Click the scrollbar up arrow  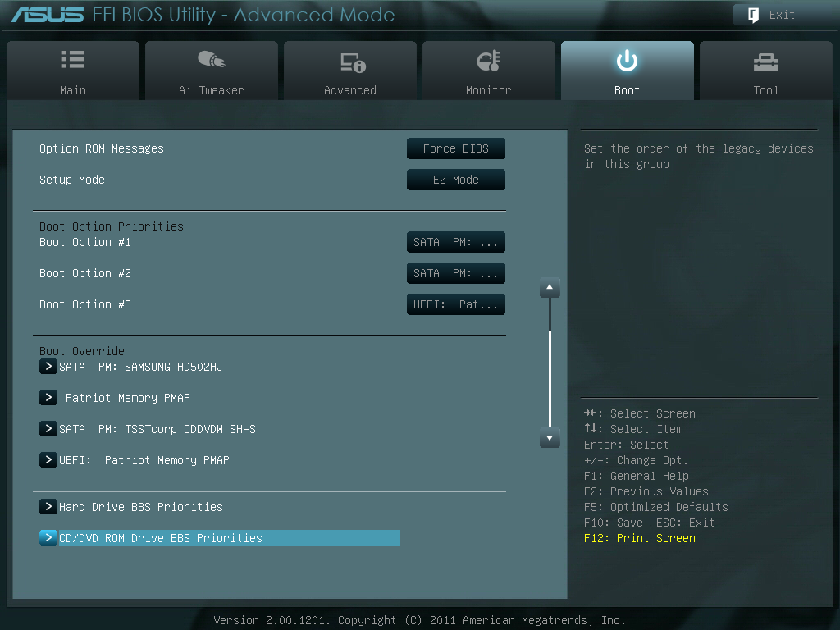tap(550, 288)
